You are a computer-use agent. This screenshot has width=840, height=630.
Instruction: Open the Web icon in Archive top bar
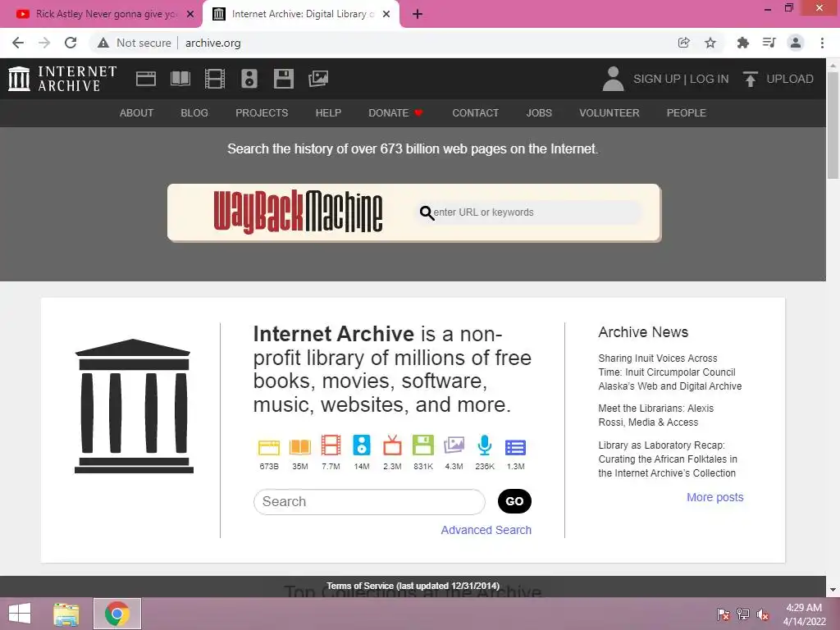click(x=146, y=79)
